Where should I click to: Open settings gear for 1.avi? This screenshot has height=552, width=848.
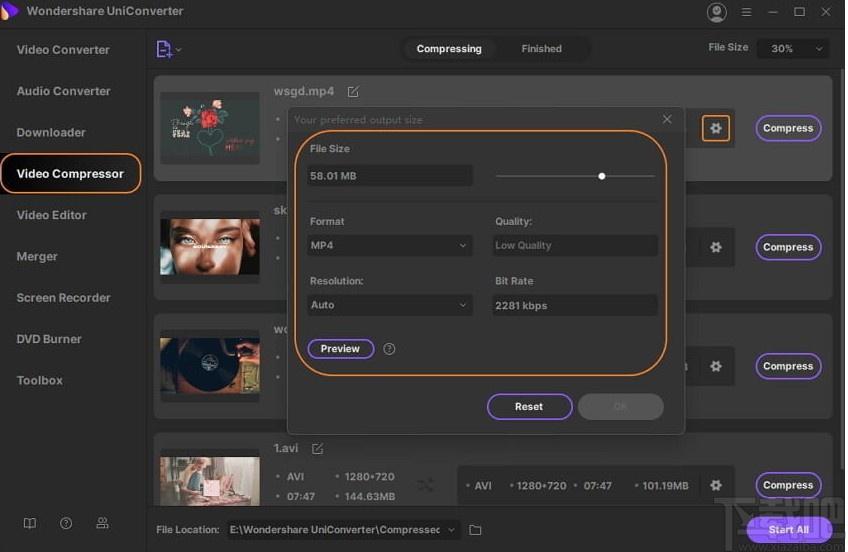point(716,485)
